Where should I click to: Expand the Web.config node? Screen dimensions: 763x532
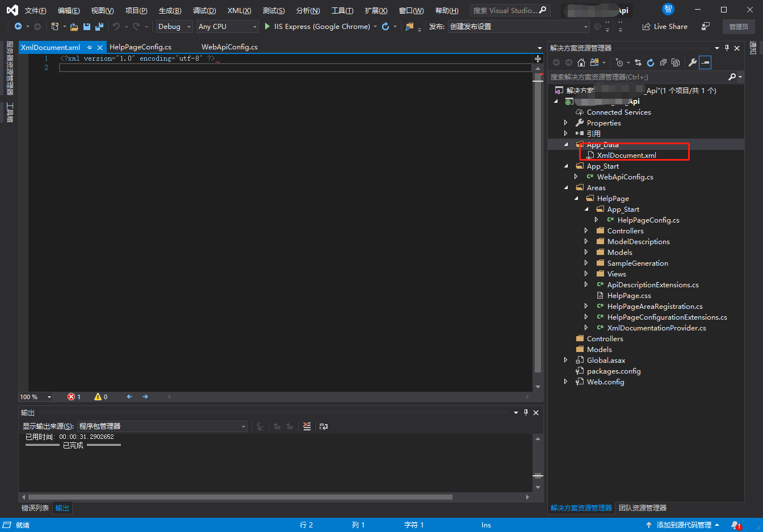click(566, 382)
